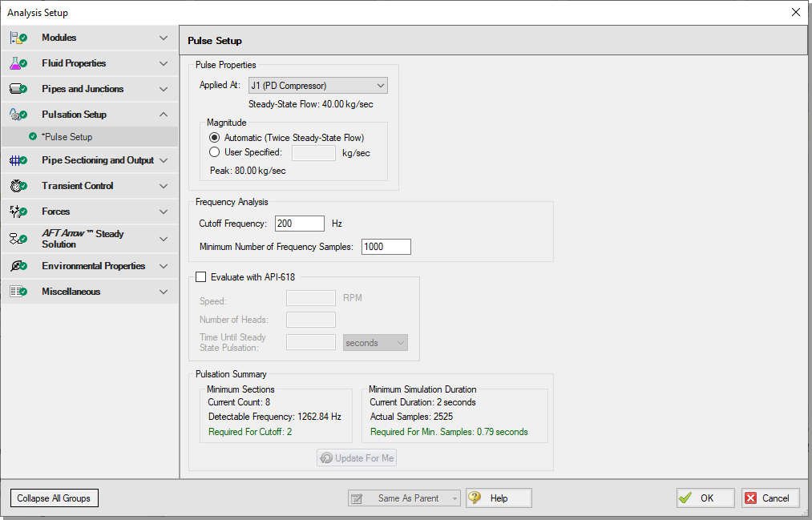Open the Applied At junction dropdown
Image resolution: width=812 pixels, height=520 pixels.
(x=318, y=86)
